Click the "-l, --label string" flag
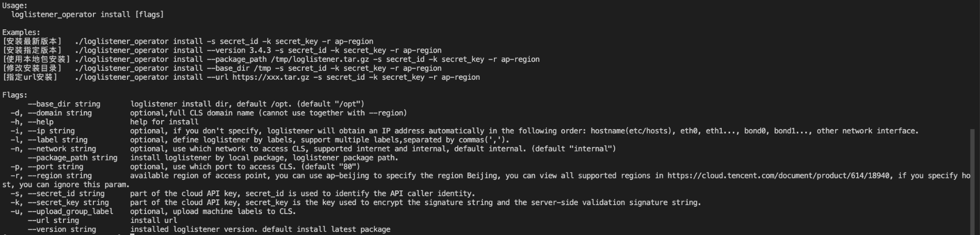The width and height of the screenshot is (980, 235). click(x=49, y=140)
